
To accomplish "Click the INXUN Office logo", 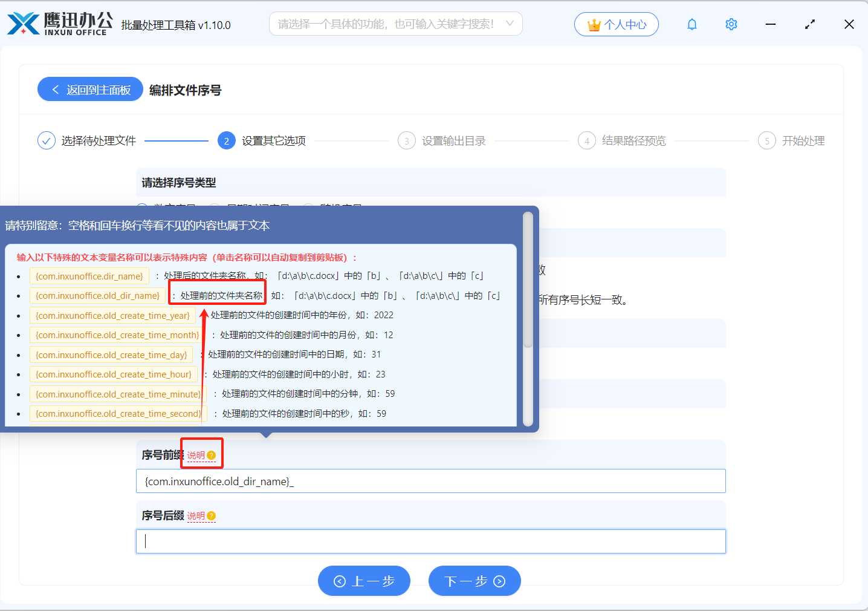I will [60, 24].
